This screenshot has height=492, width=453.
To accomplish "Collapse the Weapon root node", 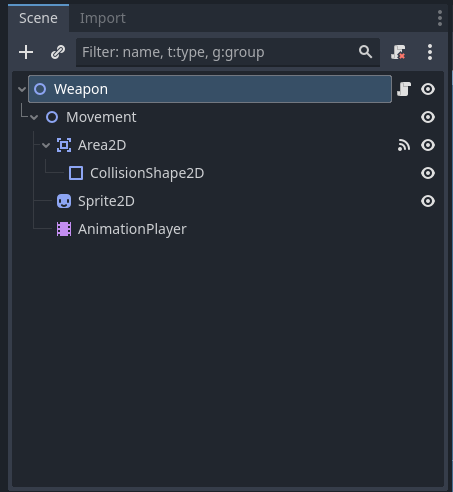I will (22, 89).
